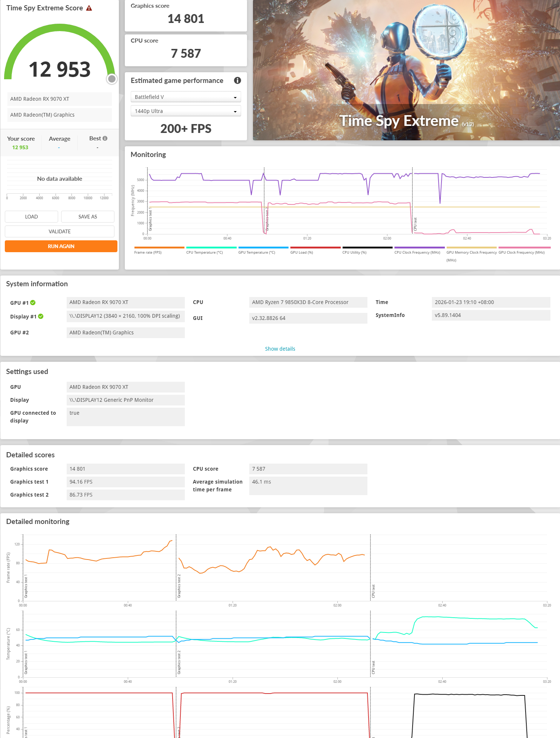Click the gray score gauge indicator knob

(x=111, y=79)
